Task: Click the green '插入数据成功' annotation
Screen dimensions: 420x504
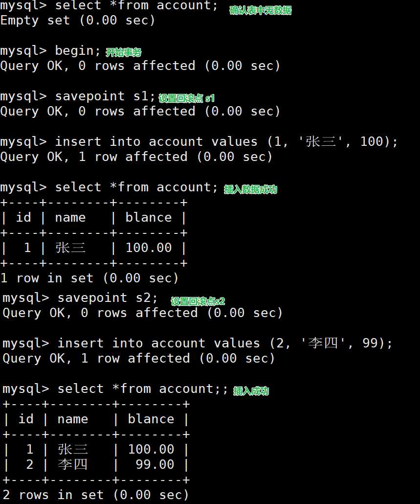Action: coord(250,189)
